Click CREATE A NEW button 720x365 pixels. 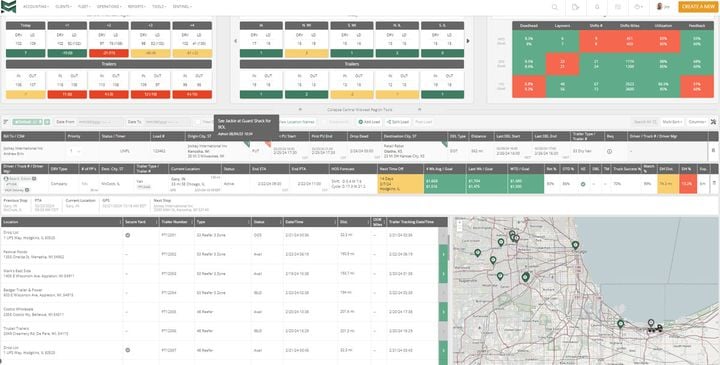click(x=698, y=7)
